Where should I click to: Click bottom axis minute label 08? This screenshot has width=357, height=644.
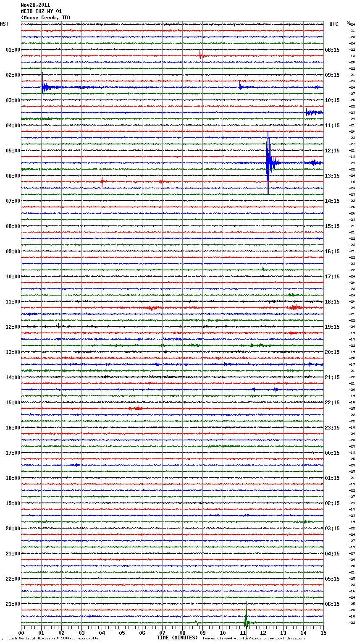(182, 633)
